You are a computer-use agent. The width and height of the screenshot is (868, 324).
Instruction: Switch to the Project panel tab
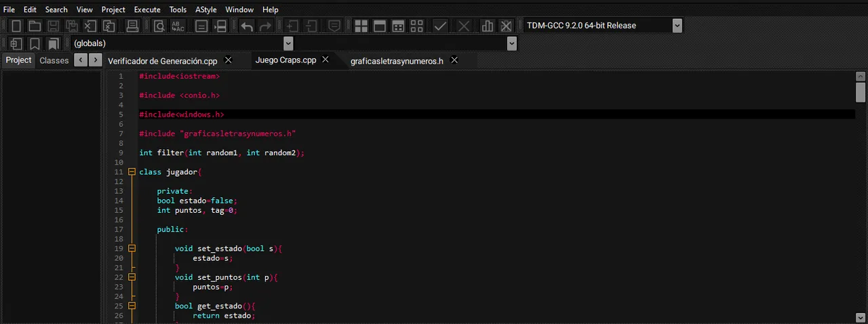pyautogui.click(x=18, y=60)
